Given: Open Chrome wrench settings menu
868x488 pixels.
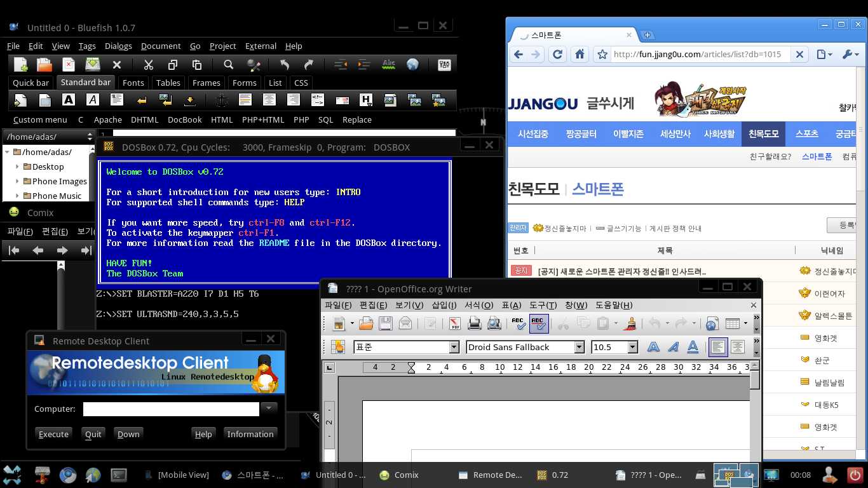Looking at the screenshot, I should (x=850, y=55).
